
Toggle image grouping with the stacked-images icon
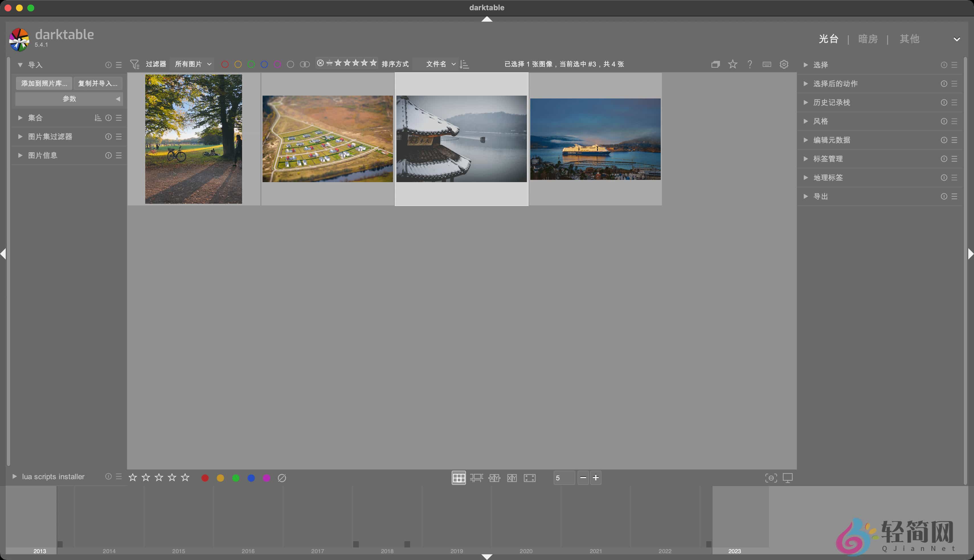click(x=716, y=64)
